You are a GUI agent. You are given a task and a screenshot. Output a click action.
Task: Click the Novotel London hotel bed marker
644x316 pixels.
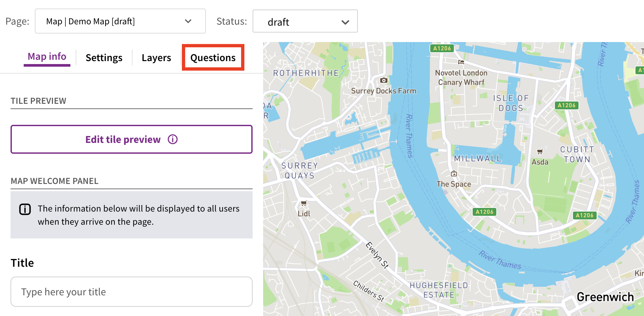point(461,62)
